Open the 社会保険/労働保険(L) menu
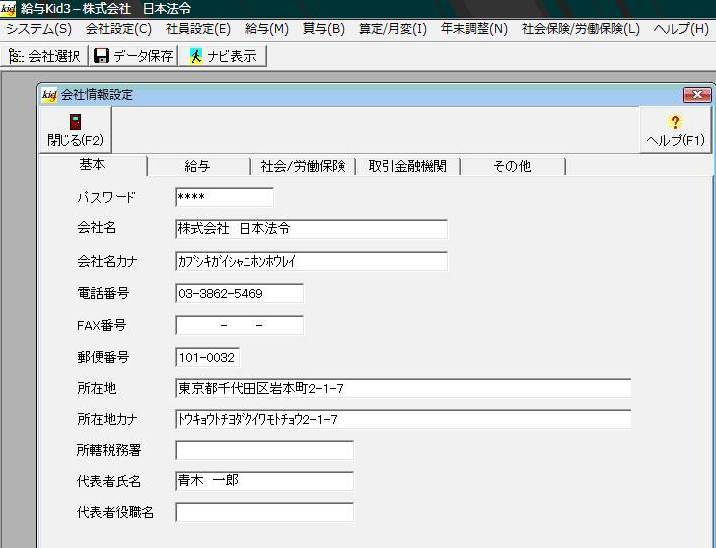 580,29
